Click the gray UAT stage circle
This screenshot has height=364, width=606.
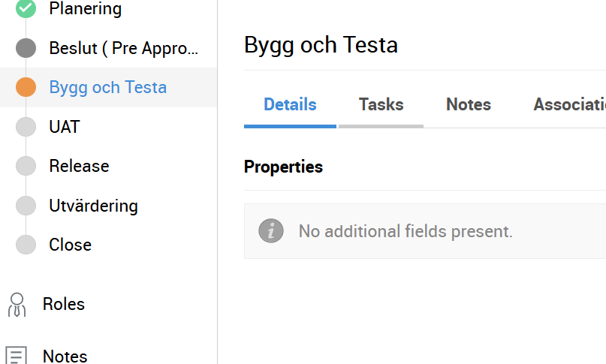coord(26,127)
